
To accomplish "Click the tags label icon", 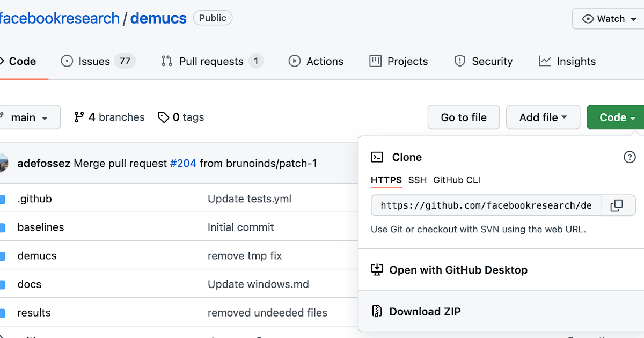I will pyautogui.click(x=163, y=117).
